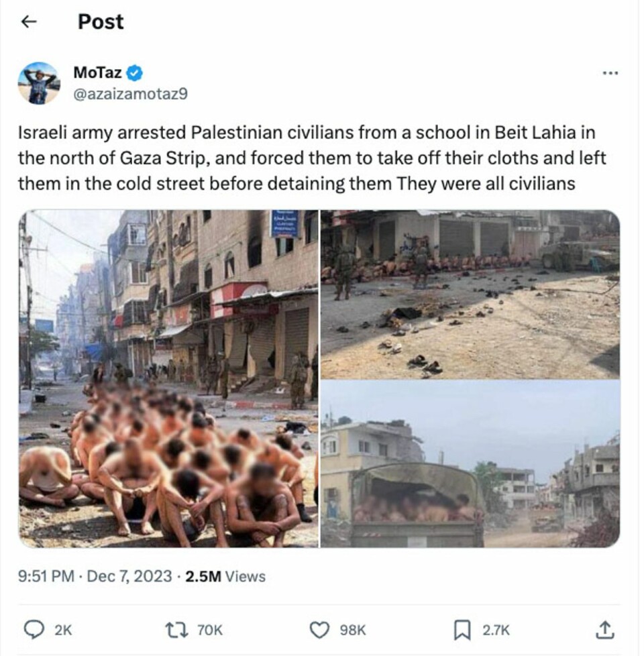644x656 pixels.
Task: Click the 98K likes count
Action: coord(353,630)
